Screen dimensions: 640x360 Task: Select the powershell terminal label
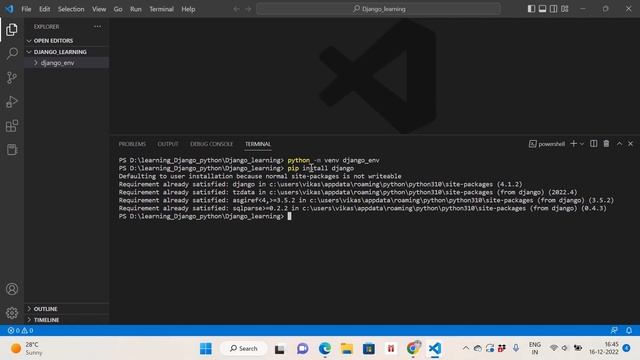click(547, 144)
